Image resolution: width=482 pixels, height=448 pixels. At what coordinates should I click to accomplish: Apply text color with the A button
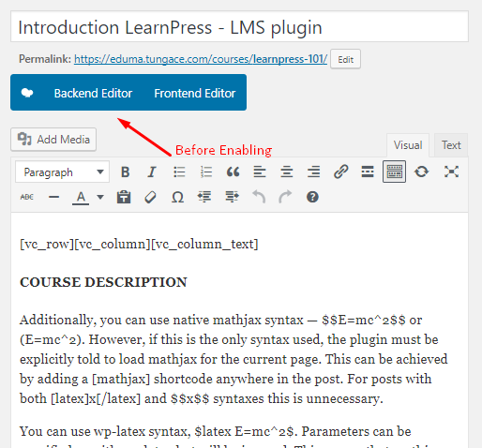(81, 198)
